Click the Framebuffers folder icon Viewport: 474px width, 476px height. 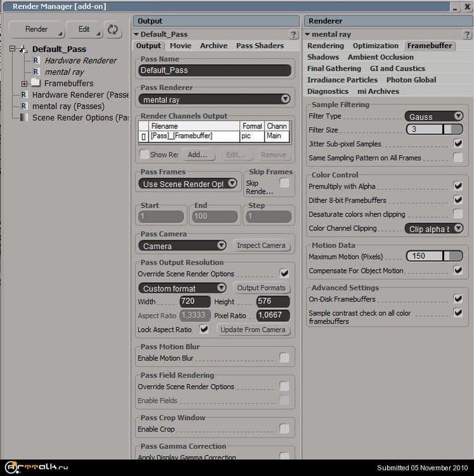36,83
